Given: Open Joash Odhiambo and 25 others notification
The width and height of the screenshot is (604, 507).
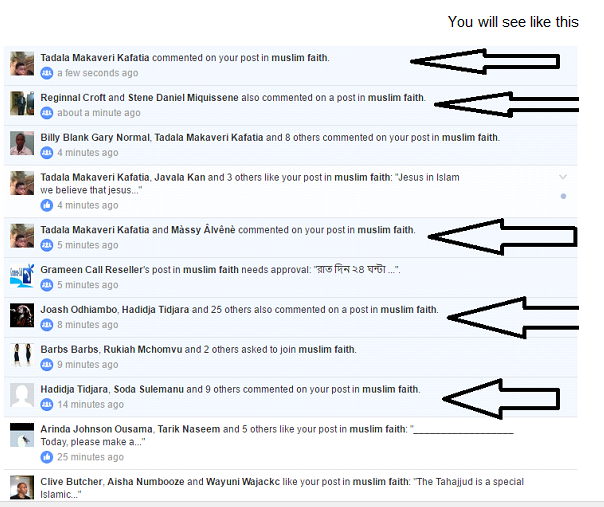Looking at the screenshot, I should pyautogui.click(x=290, y=318).
